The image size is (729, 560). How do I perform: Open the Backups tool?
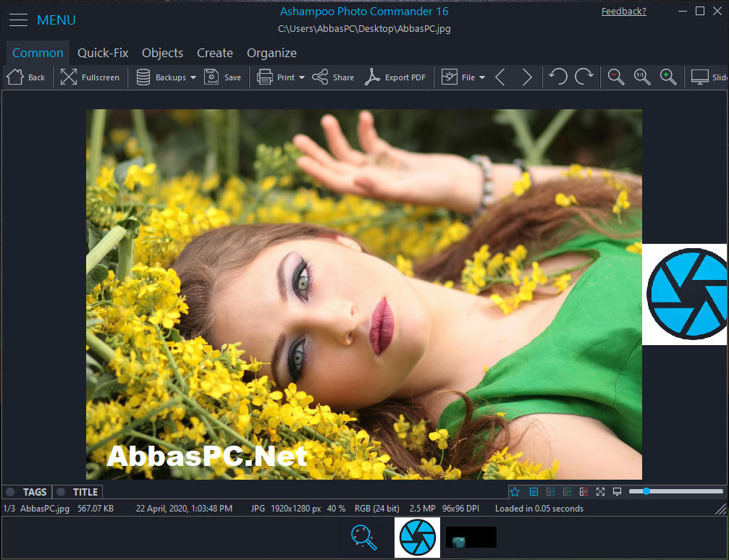click(161, 77)
